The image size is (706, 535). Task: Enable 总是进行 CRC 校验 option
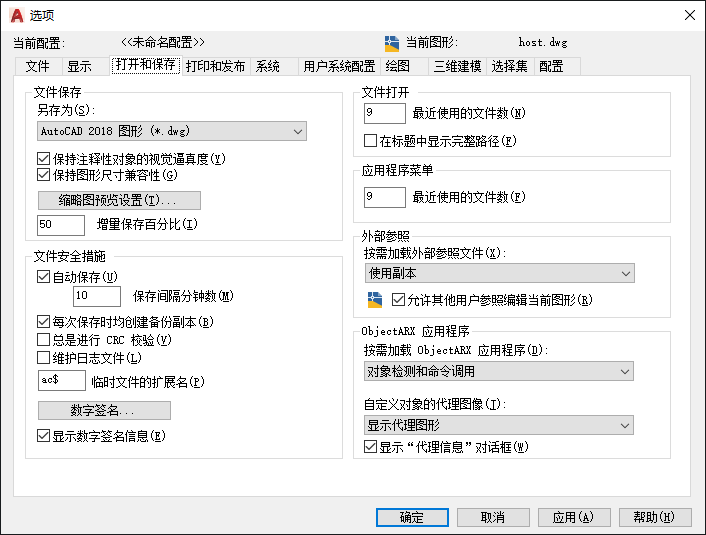pos(43,339)
